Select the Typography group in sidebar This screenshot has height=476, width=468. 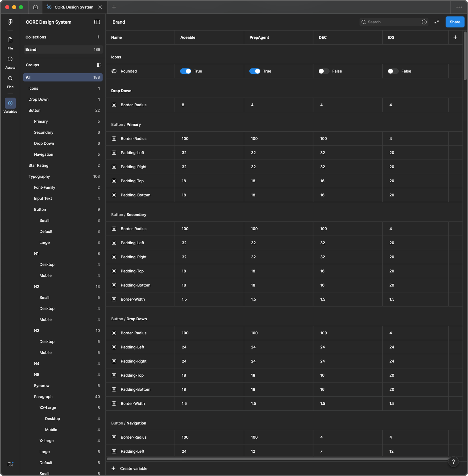click(x=39, y=176)
